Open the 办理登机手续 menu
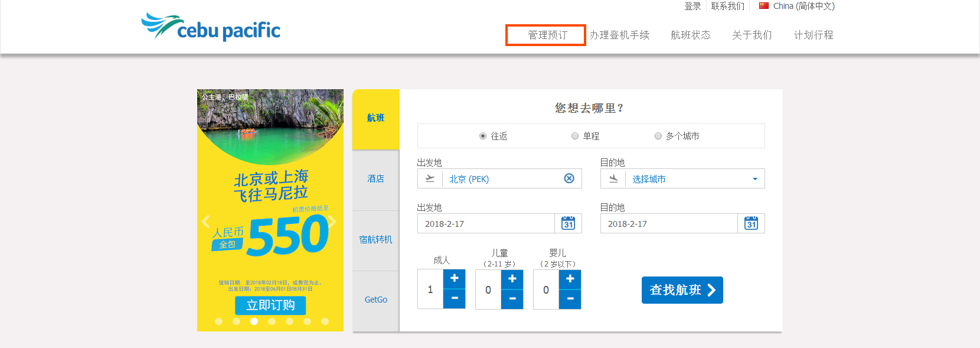Viewport: 980px width, 348px height. click(619, 35)
